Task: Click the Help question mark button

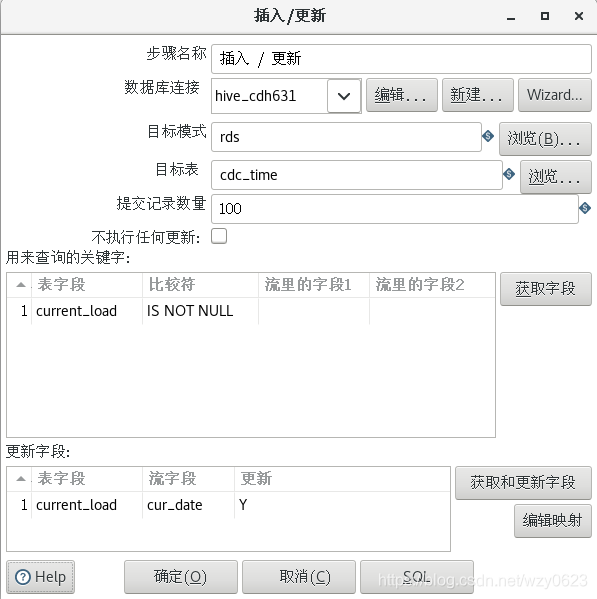Action: [40, 576]
